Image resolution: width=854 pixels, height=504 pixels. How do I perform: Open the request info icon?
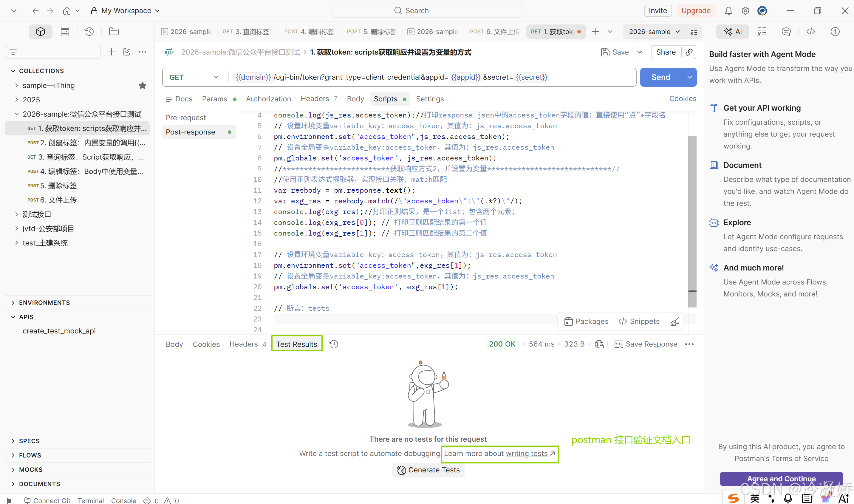tap(835, 32)
